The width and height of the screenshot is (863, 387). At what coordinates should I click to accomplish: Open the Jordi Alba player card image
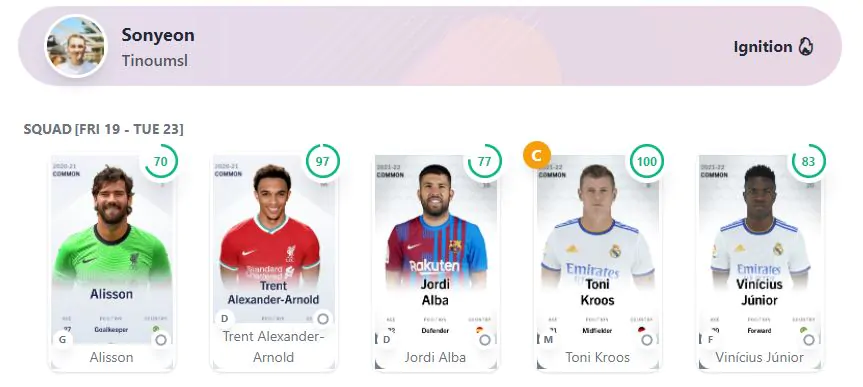[x=436, y=250]
